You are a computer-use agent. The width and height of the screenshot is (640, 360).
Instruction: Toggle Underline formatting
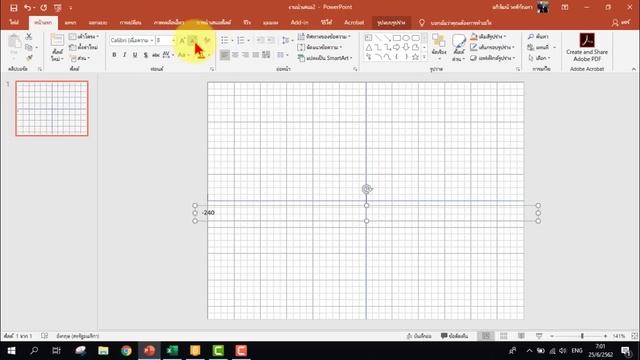[x=135, y=55]
